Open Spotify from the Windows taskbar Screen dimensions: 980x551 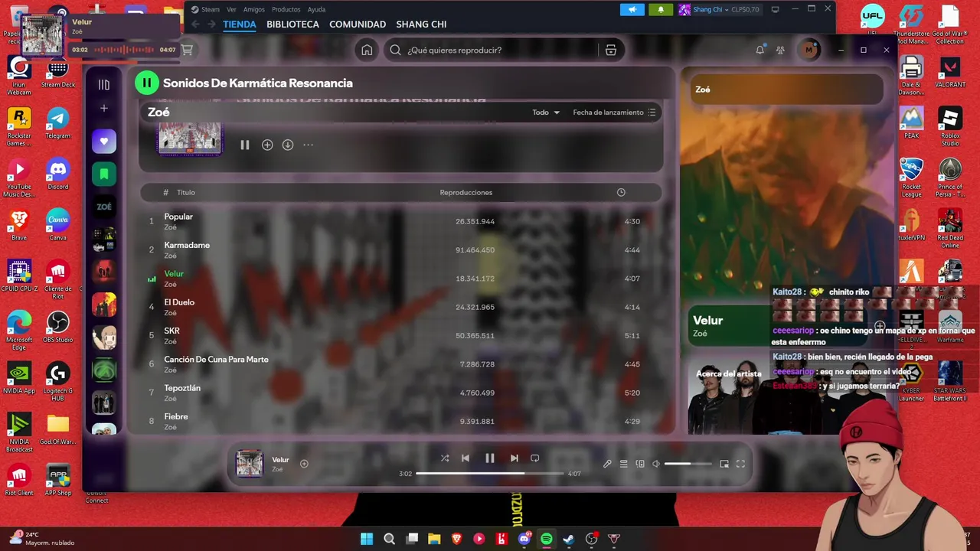(547, 539)
